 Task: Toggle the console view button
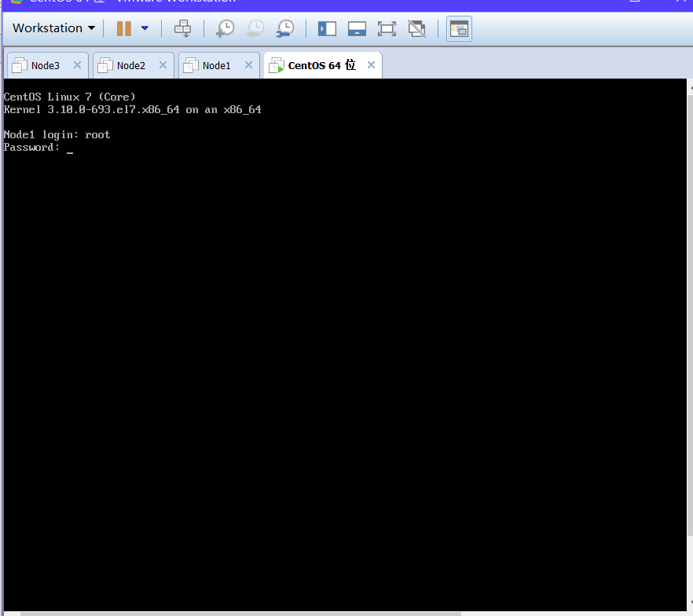(x=459, y=29)
